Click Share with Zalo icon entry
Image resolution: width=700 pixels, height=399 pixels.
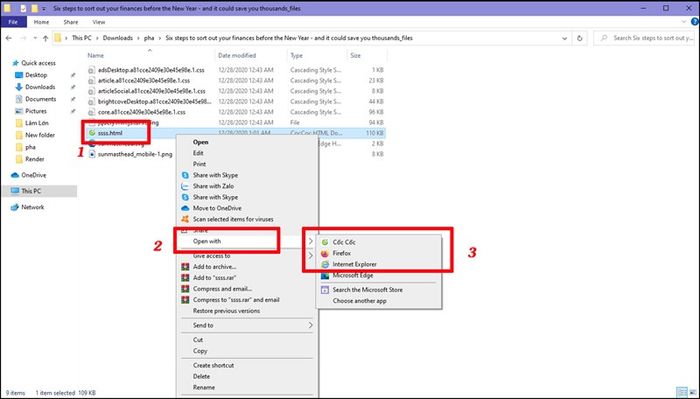(185, 186)
